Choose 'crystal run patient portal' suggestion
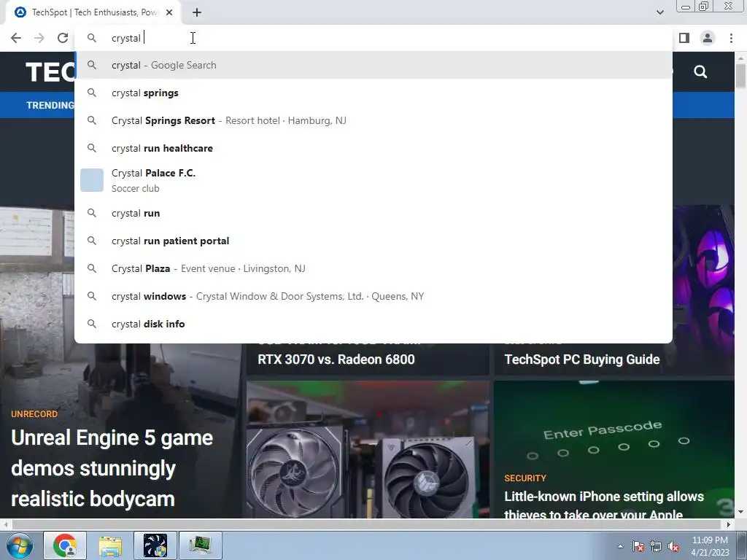Screen dimensions: 747x560 point(373,241)
